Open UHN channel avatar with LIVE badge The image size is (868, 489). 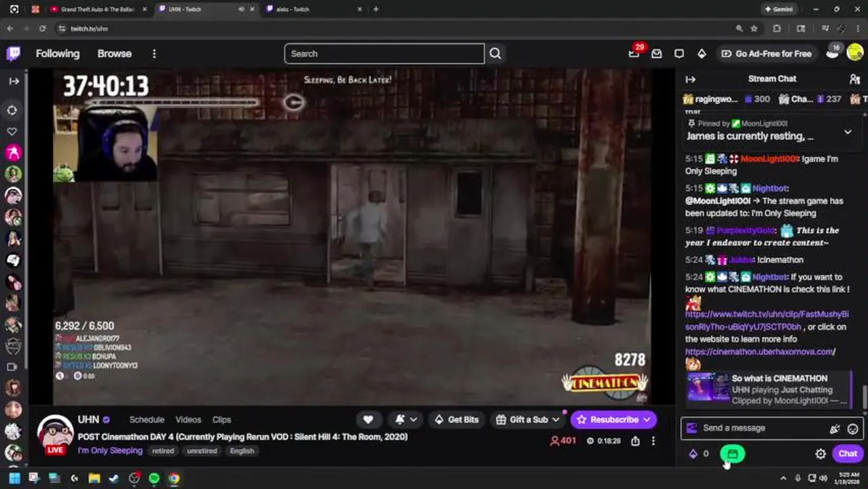point(55,435)
